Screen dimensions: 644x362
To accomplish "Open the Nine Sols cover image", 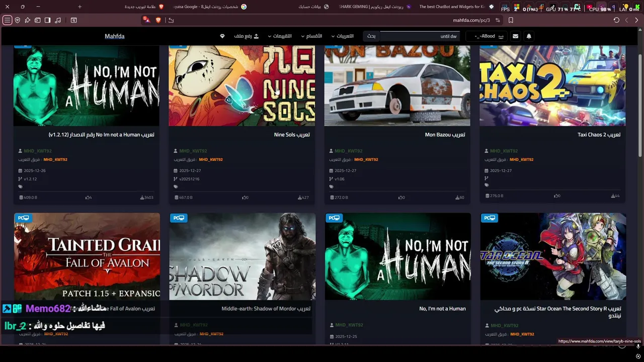I will point(242,85).
